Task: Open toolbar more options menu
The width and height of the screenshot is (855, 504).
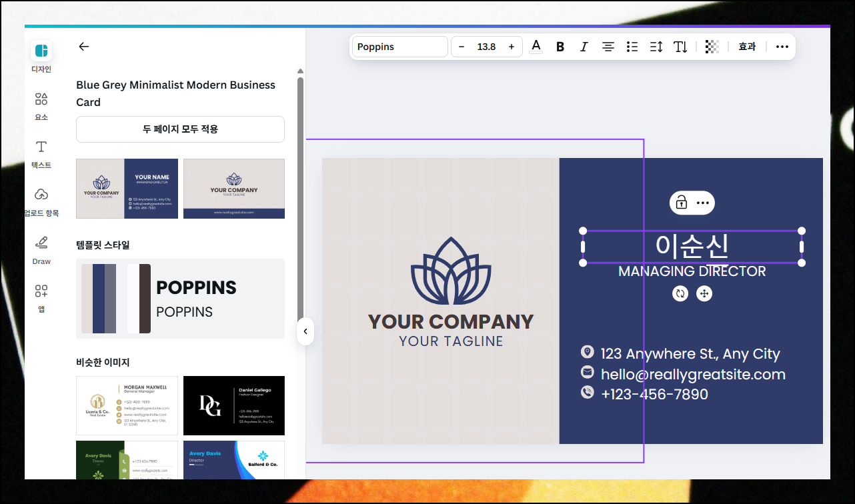Action: point(782,47)
